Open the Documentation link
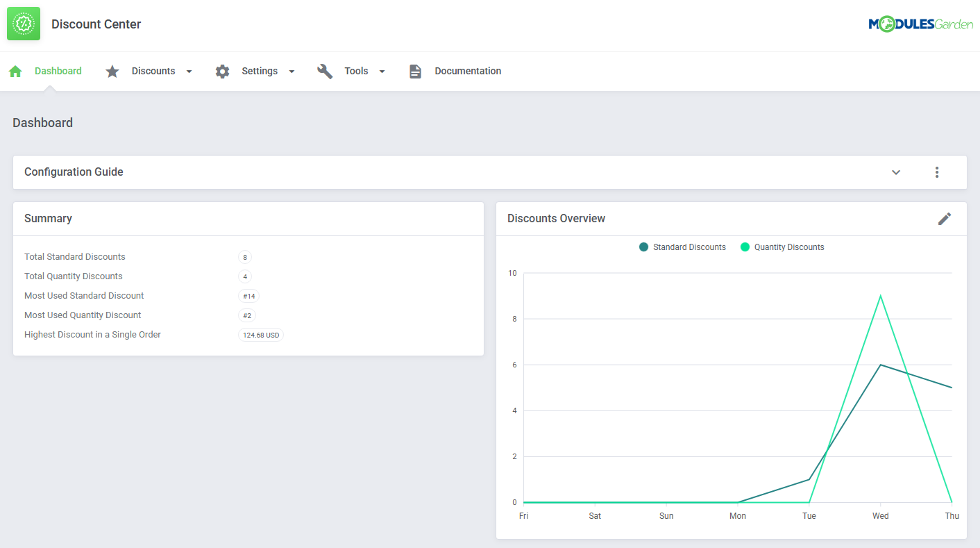980x548 pixels. pyautogui.click(x=468, y=71)
